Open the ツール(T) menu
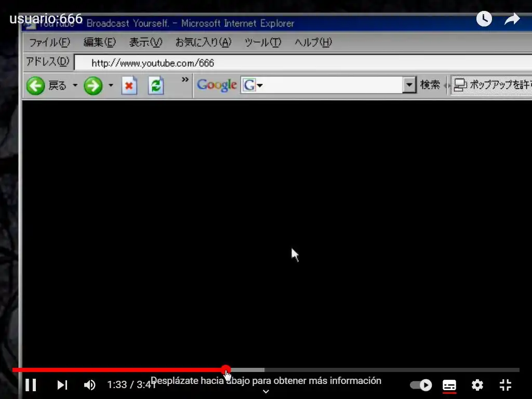Viewport: 532px width, 399px height. (x=263, y=43)
